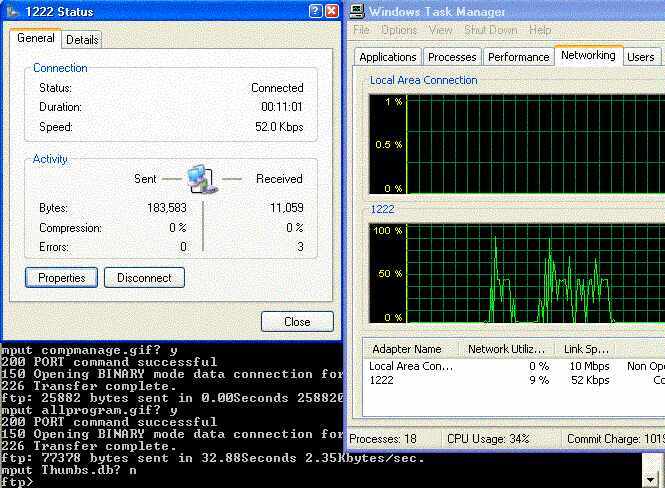Click the scroll down arrow in FTP console
The width and height of the screenshot is (665, 488).
click(650, 480)
